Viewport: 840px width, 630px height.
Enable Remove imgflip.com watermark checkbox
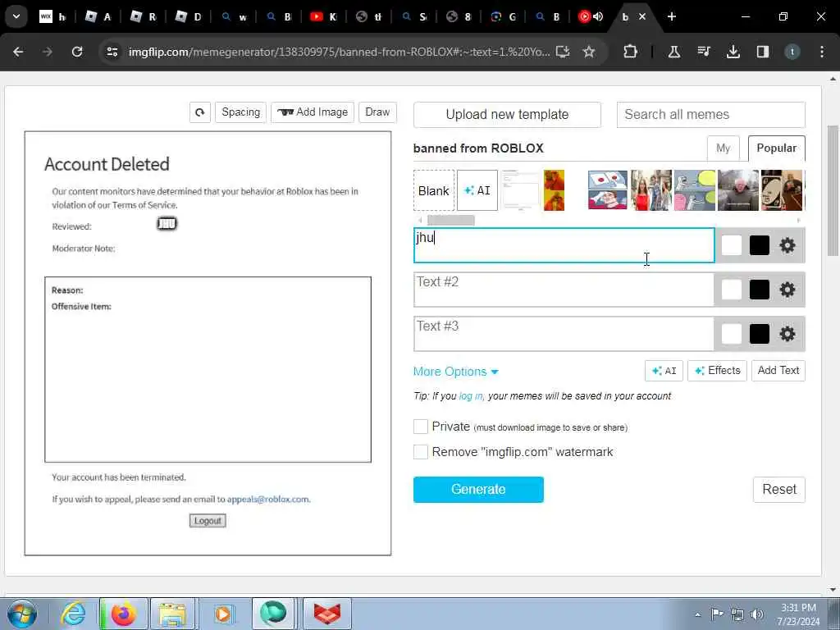point(421,452)
